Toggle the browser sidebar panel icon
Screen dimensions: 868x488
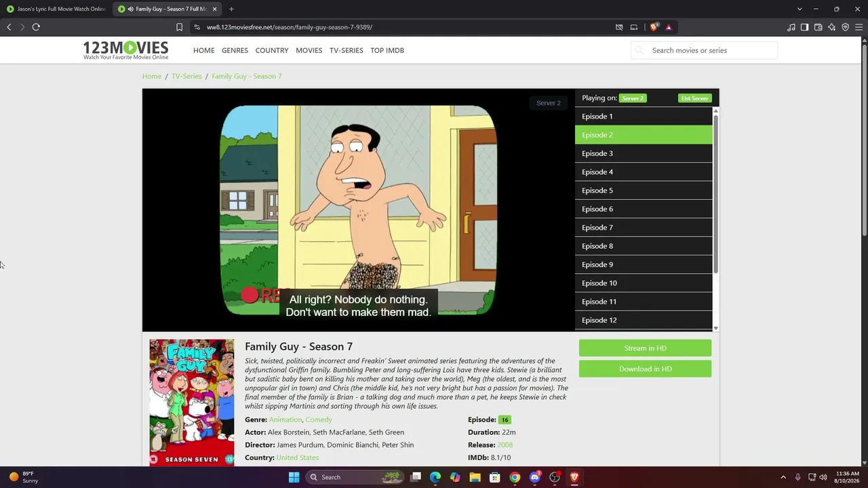pyautogui.click(x=805, y=27)
